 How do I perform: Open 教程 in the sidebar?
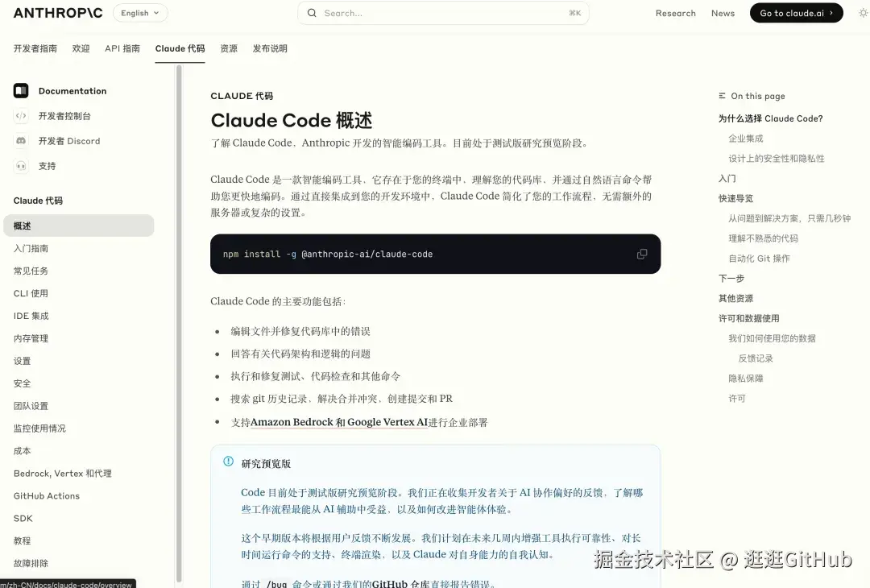23,540
